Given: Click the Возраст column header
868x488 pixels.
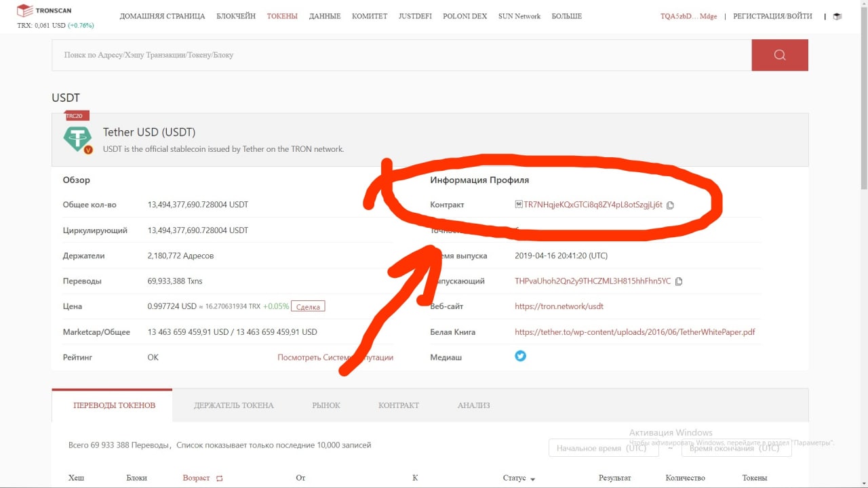Looking at the screenshot, I should pyautogui.click(x=196, y=479).
